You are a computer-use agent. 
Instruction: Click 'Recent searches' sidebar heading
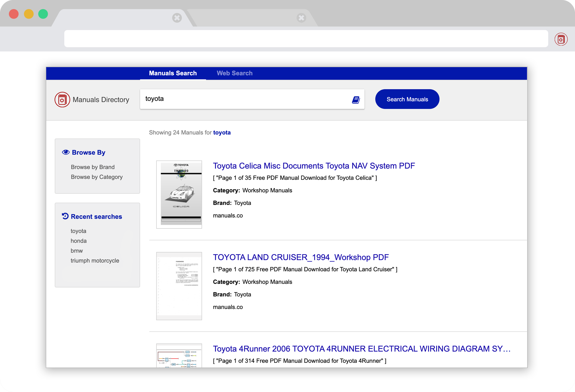[97, 217]
